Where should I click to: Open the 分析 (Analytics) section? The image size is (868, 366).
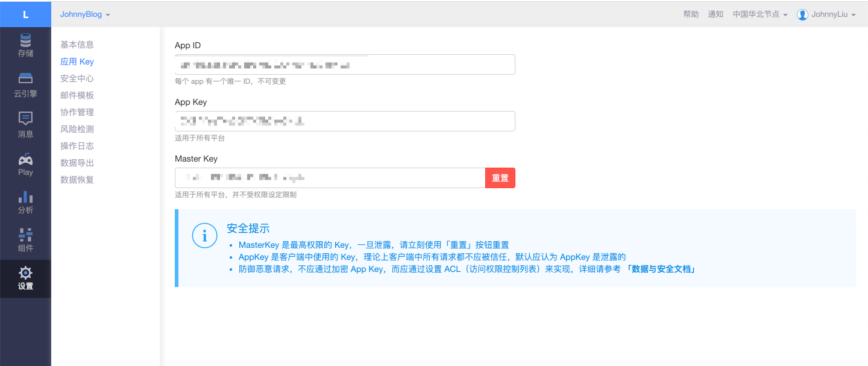click(25, 203)
